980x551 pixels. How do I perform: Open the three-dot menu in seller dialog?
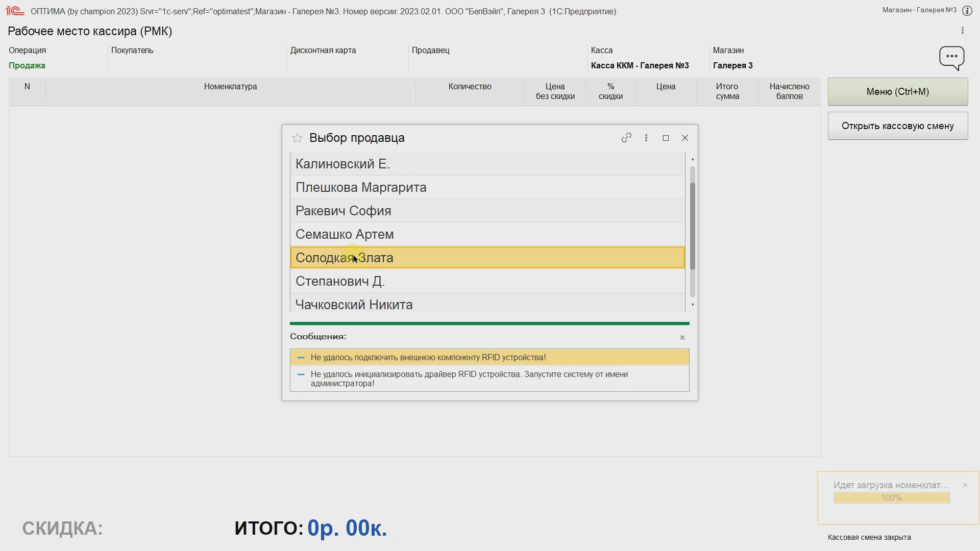click(646, 138)
